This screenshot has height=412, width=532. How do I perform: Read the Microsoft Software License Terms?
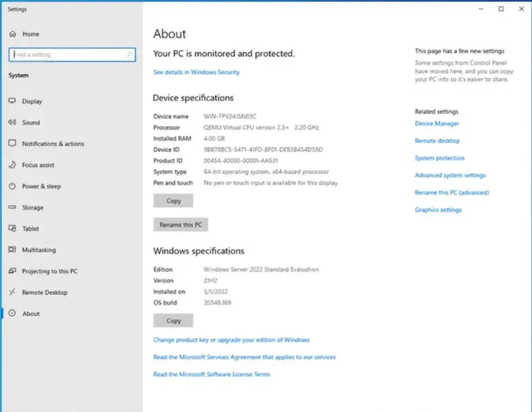(x=212, y=375)
